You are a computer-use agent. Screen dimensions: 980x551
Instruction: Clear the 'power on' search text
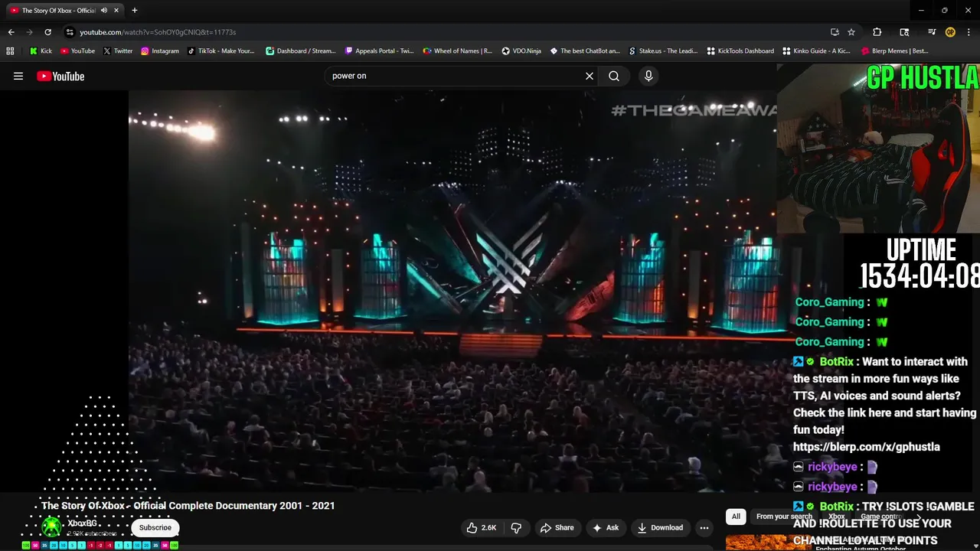pos(590,76)
